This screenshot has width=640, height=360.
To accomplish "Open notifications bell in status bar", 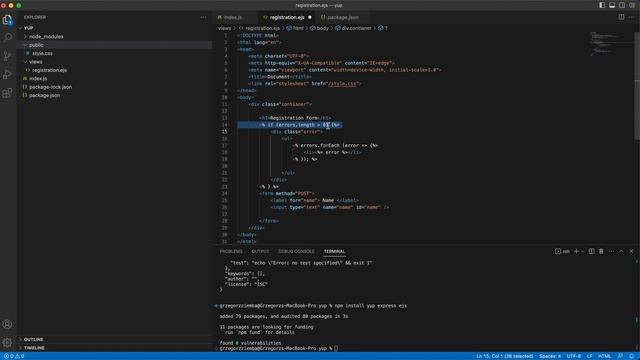I will point(631,356).
